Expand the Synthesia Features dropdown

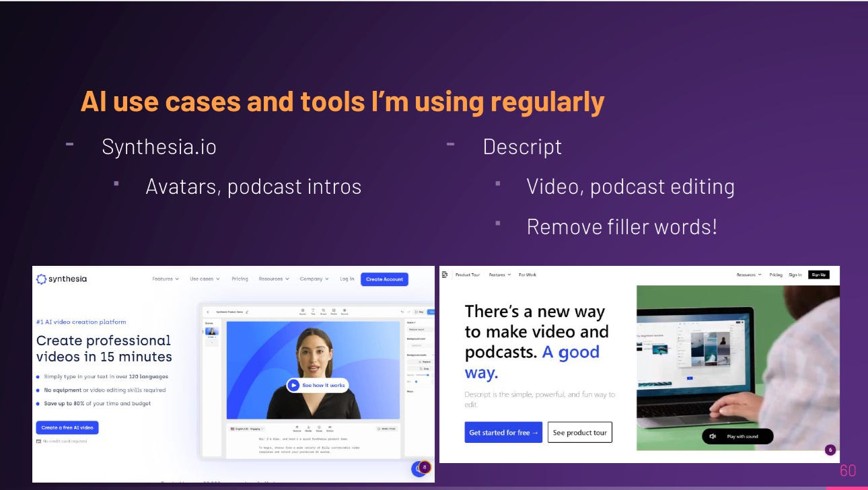click(166, 279)
